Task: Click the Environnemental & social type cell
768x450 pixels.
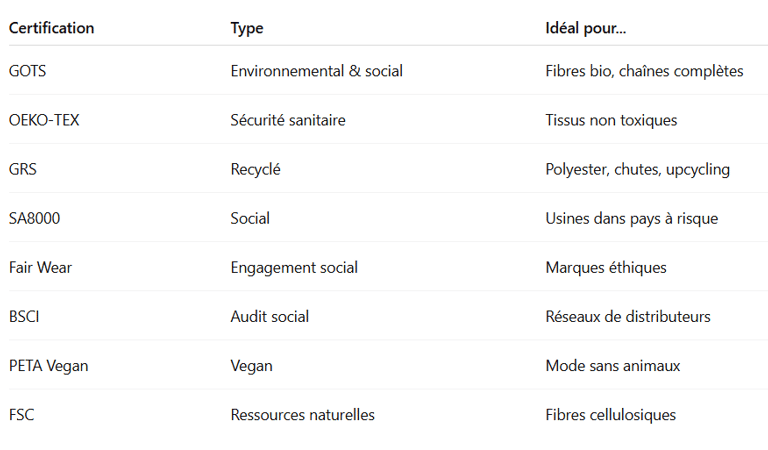Action: click(316, 71)
